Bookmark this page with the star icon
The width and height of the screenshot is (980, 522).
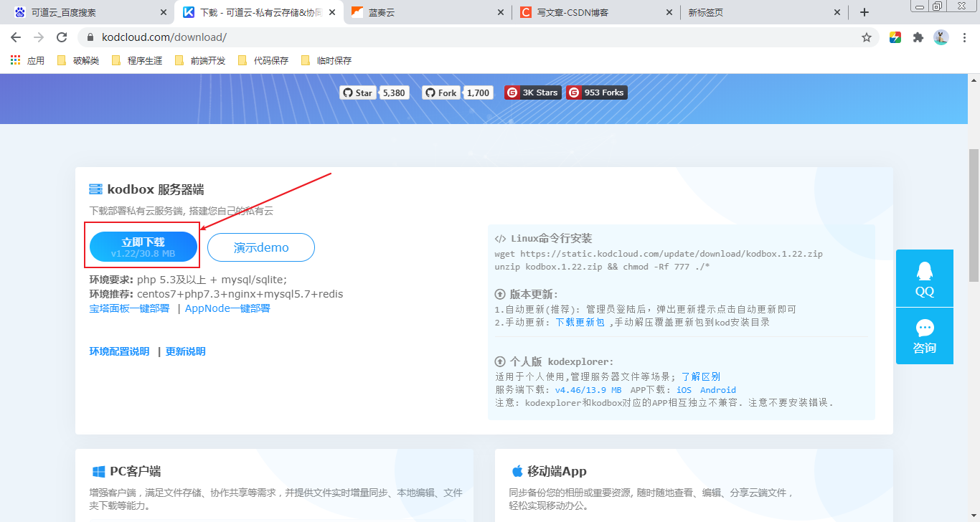[867, 37]
